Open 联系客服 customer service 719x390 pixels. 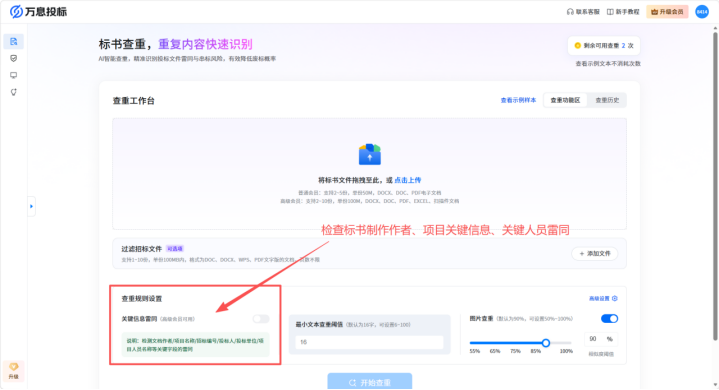583,11
